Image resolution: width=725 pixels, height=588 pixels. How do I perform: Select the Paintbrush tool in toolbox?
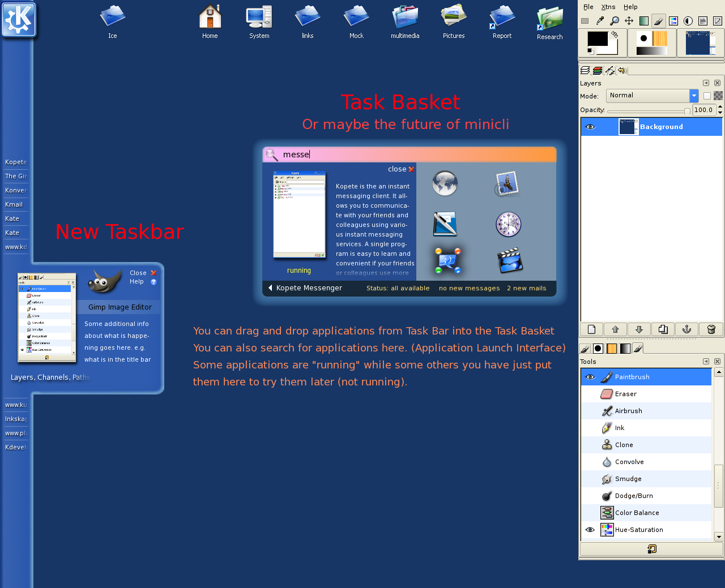[659, 21]
